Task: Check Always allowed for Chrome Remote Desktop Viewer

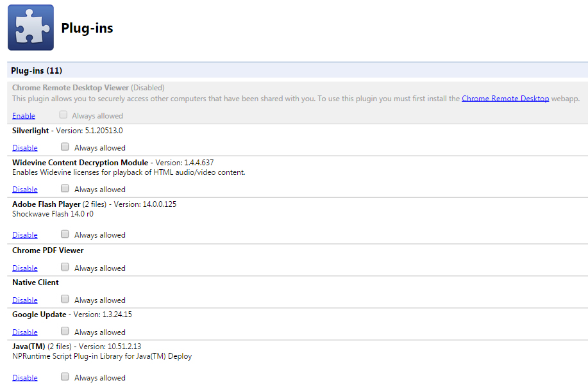Action: (63, 115)
